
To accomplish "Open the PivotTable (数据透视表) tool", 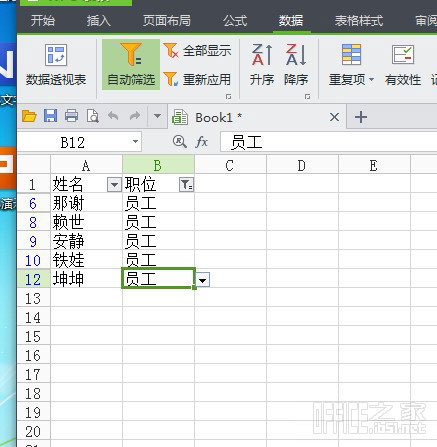I will [x=56, y=65].
